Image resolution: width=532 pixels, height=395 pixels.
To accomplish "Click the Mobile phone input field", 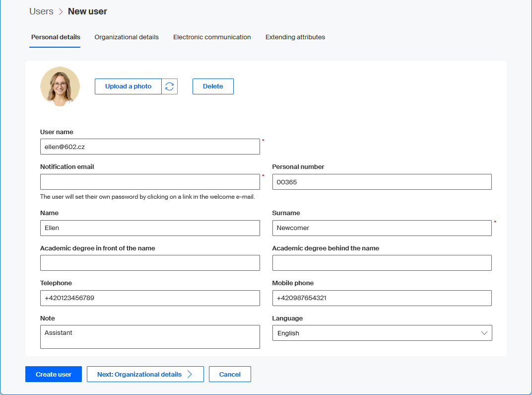I will pos(382,298).
